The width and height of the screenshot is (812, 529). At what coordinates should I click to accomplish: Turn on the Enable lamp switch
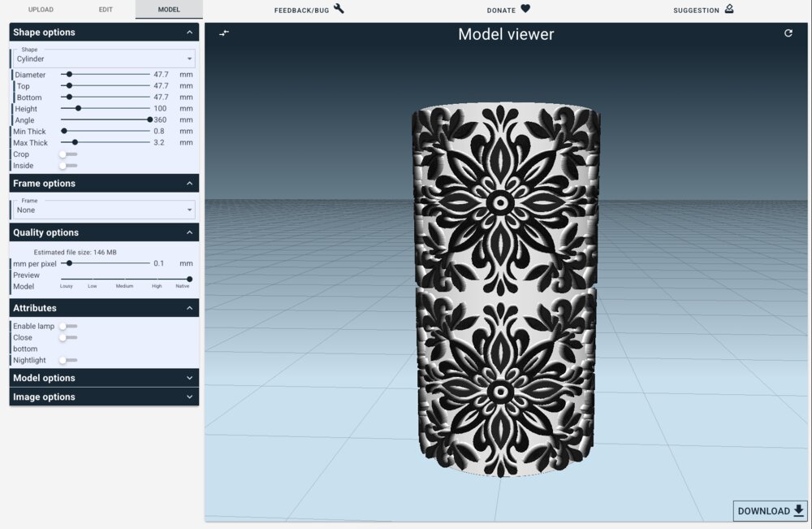[x=67, y=326]
